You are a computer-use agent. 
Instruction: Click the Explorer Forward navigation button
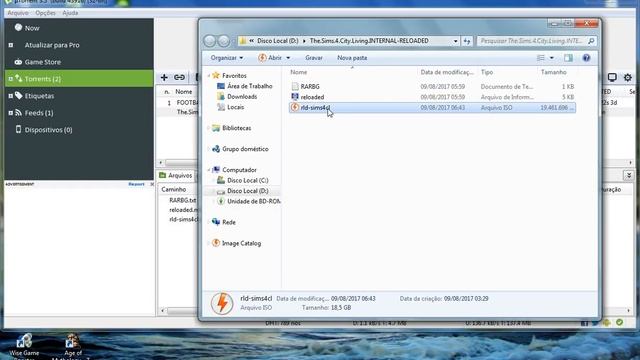tap(224, 41)
